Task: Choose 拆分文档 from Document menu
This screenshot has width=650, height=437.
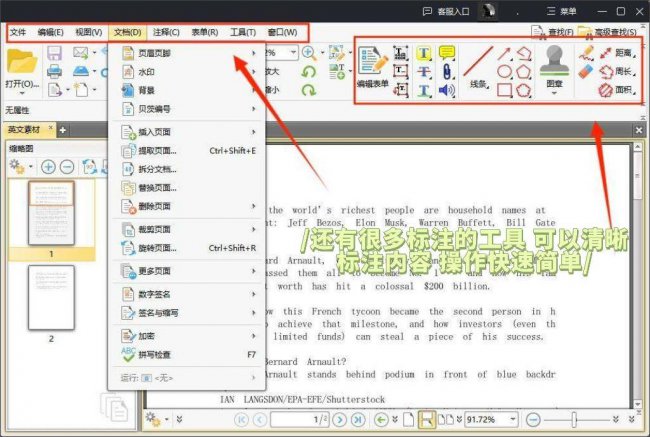Action: coord(189,169)
